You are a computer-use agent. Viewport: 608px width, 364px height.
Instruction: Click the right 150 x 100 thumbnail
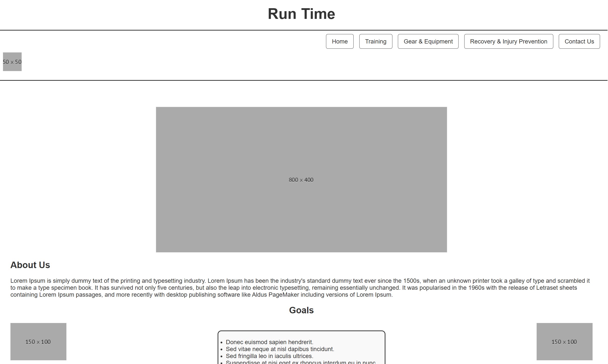(x=564, y=341)
